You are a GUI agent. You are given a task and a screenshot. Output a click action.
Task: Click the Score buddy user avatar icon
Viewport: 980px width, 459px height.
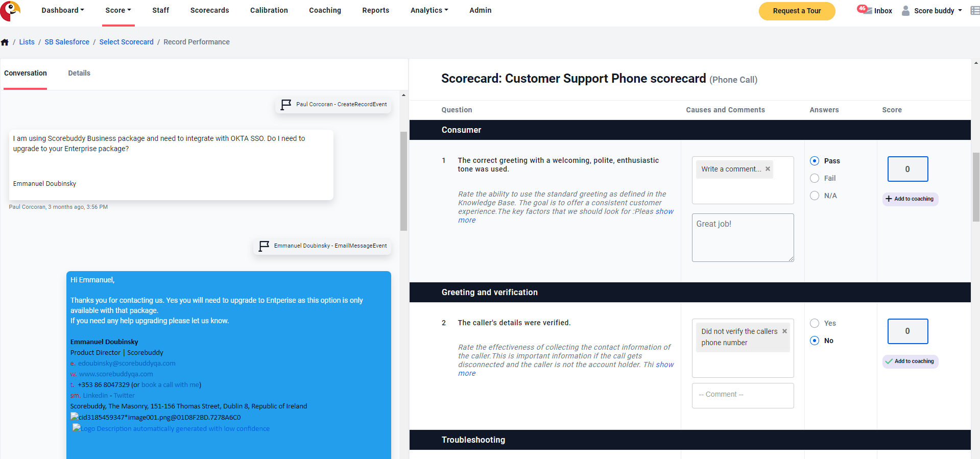click(905, 11)
